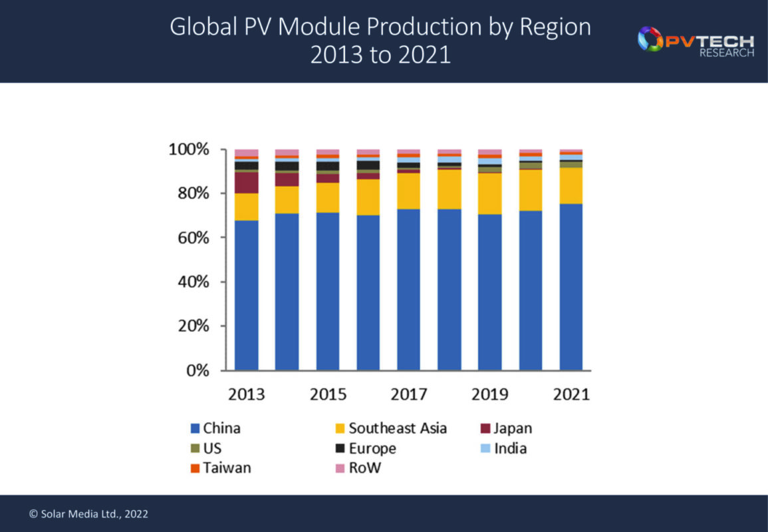768x532 pixels.
Task: Click the 2019 axis label
Action: (x=491, y=394)
